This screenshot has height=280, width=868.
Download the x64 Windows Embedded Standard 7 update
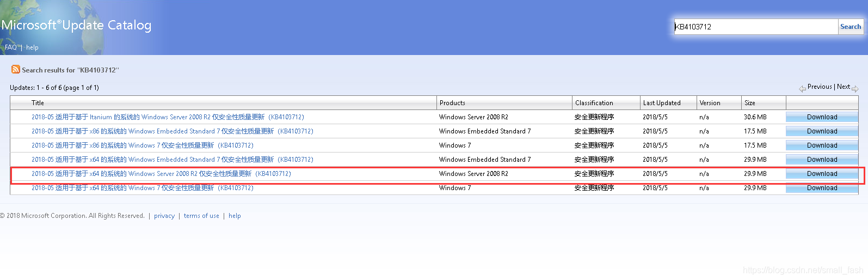coord(822,160)
